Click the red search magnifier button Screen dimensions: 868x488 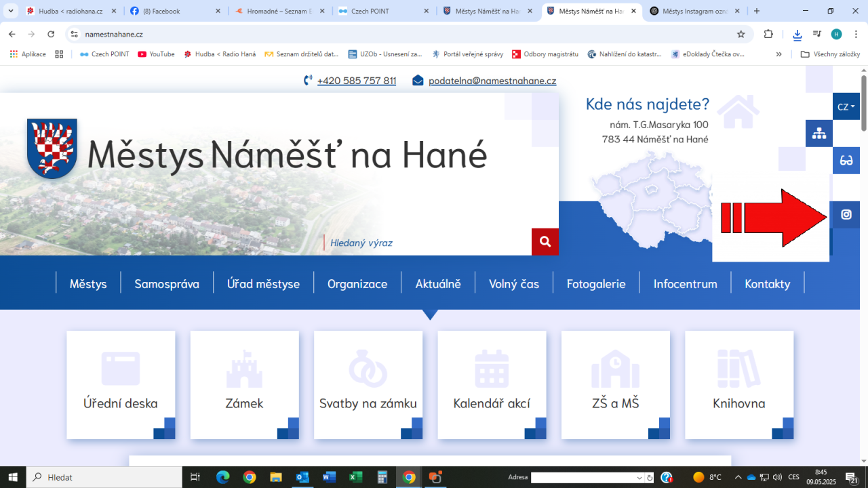point(545,241)
